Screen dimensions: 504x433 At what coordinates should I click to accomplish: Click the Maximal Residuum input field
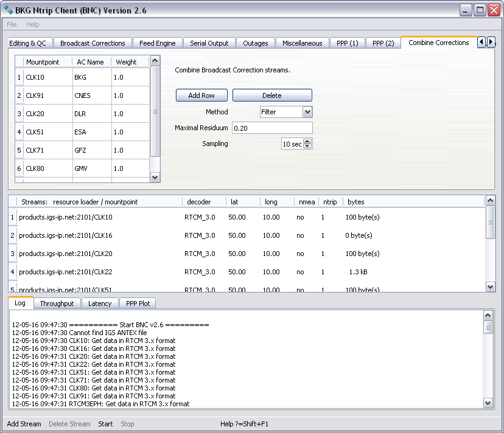point(271,128)
